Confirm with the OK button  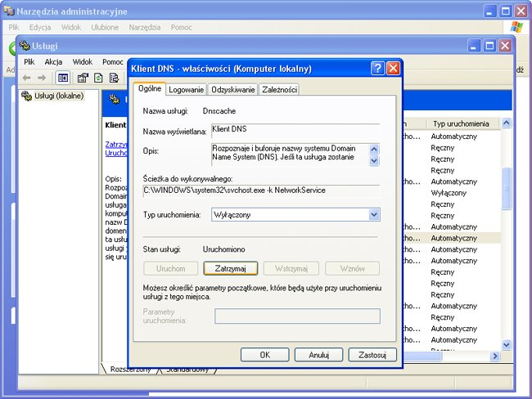pyautogui.click(x=265, y=355)
